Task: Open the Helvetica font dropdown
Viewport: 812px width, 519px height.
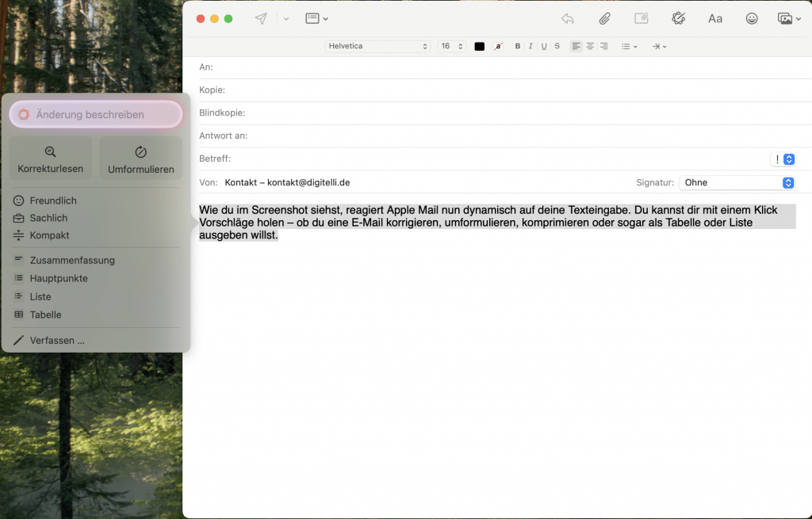Action: pyautogui.click(x=378, y=47)
